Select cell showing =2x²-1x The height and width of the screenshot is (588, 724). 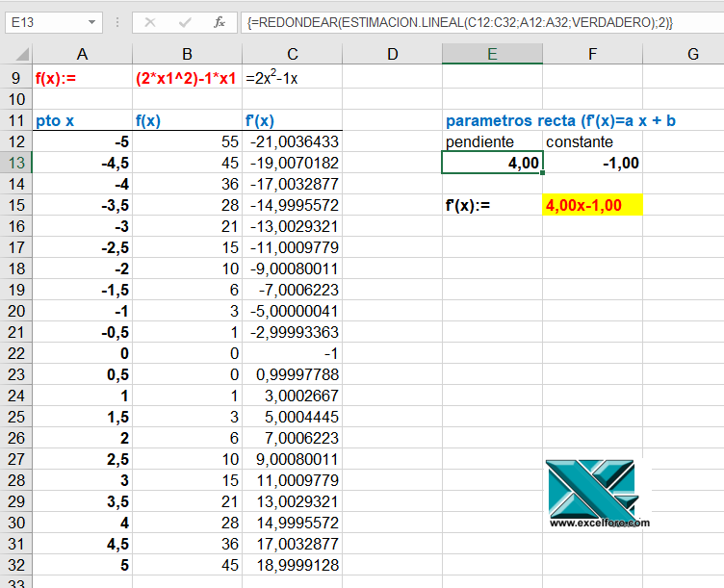(293, 78)
